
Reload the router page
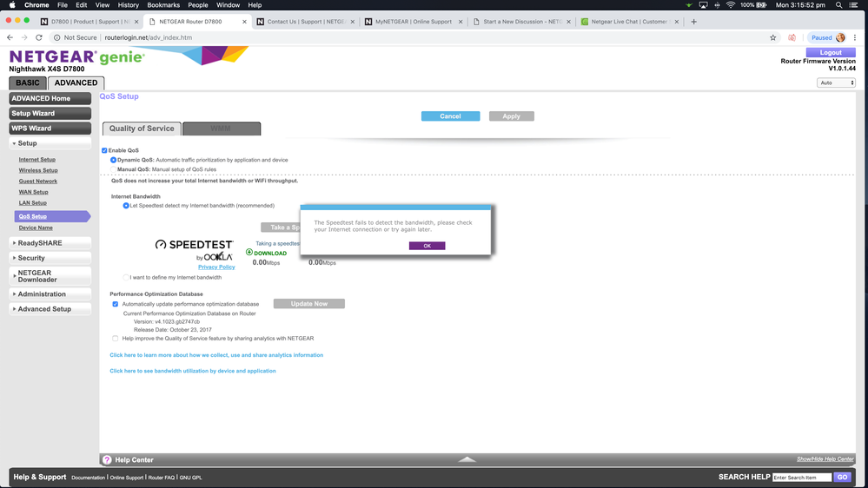click(x=39, y=37)
